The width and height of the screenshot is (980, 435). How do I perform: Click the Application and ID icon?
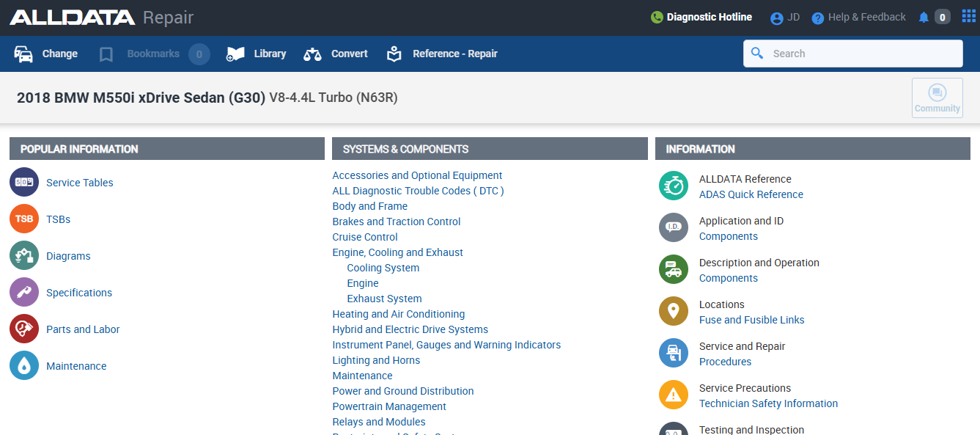click(x=674, y=227)
